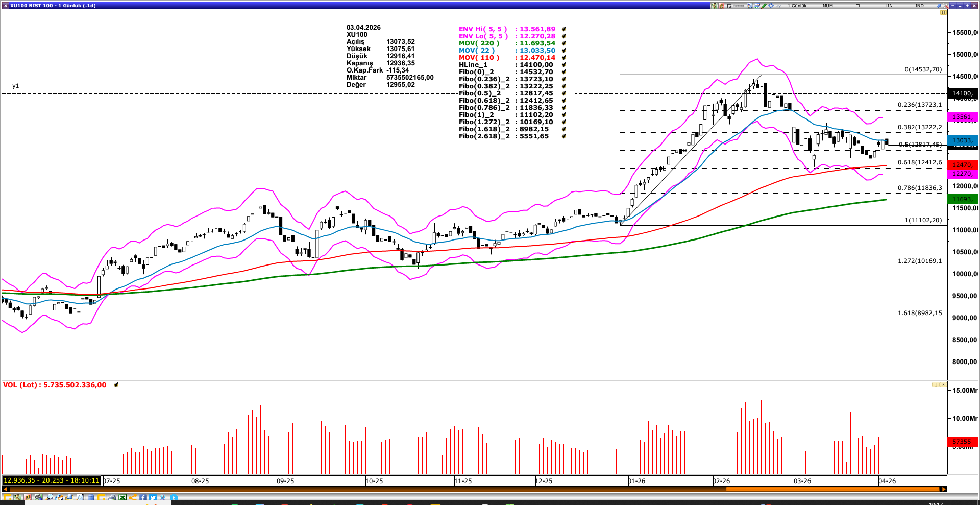Export chart data with the Excel icon
Image resolution: width=980 pixels, height=505 pixels.
click(x=122, y=497)
